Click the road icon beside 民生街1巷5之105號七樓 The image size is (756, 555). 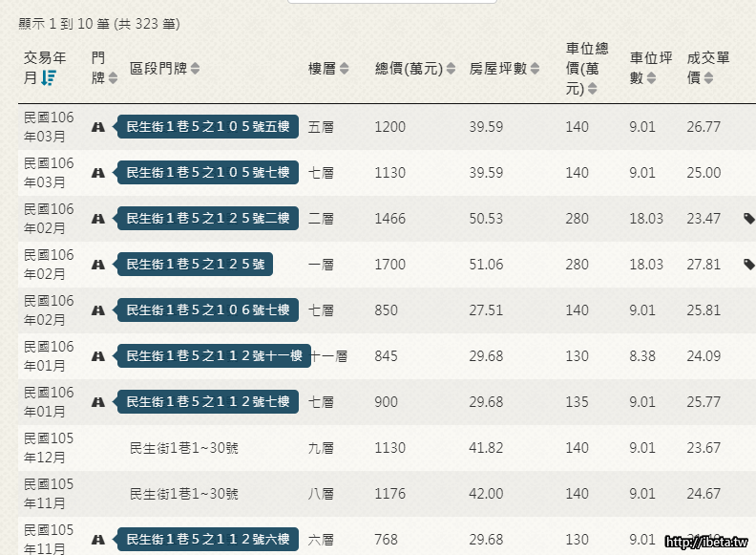(97, 173)
